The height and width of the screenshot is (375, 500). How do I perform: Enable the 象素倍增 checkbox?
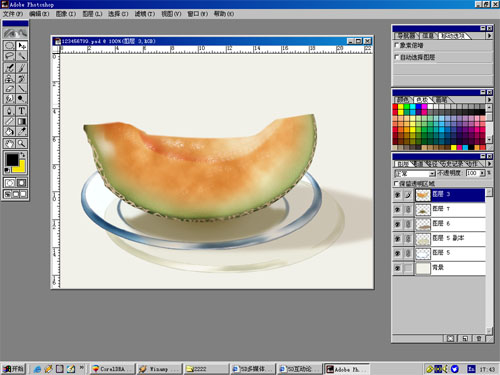pos(396,45)
